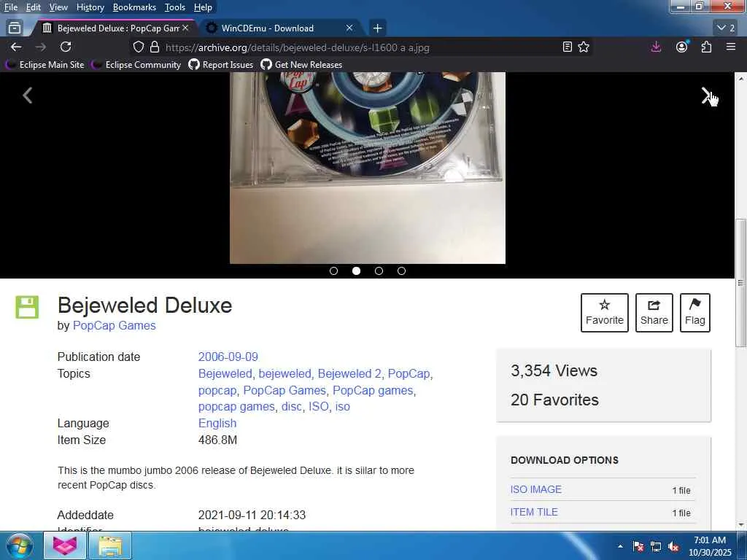Click the 3,354 Views text

click(x=554, y=370)
